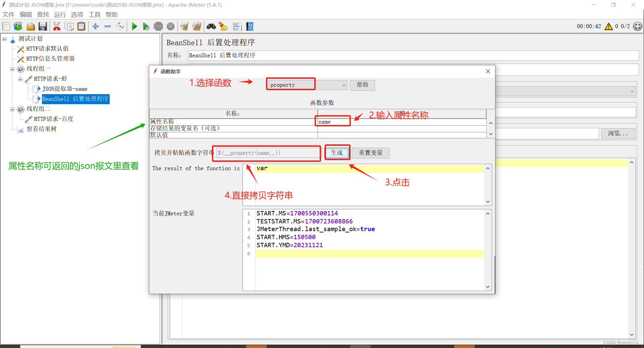Click the 重置变量 button
The height and width of the screenshot is (348, 644).
click(370, 152)
